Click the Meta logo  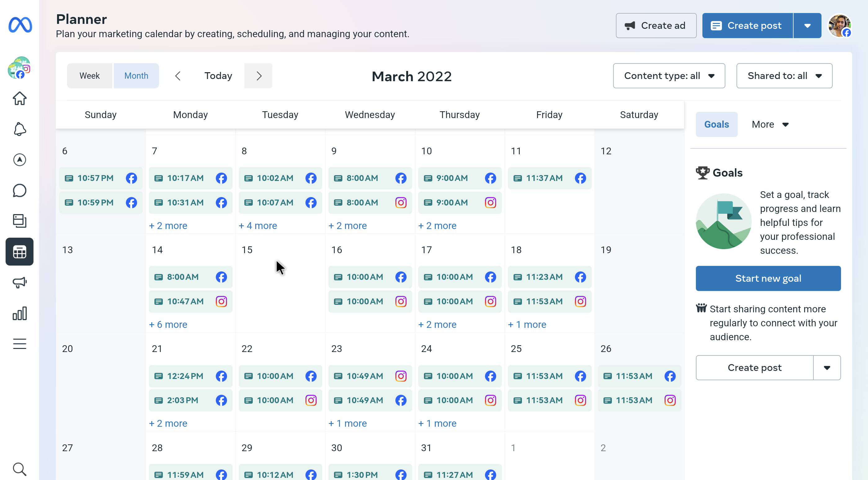20,25
